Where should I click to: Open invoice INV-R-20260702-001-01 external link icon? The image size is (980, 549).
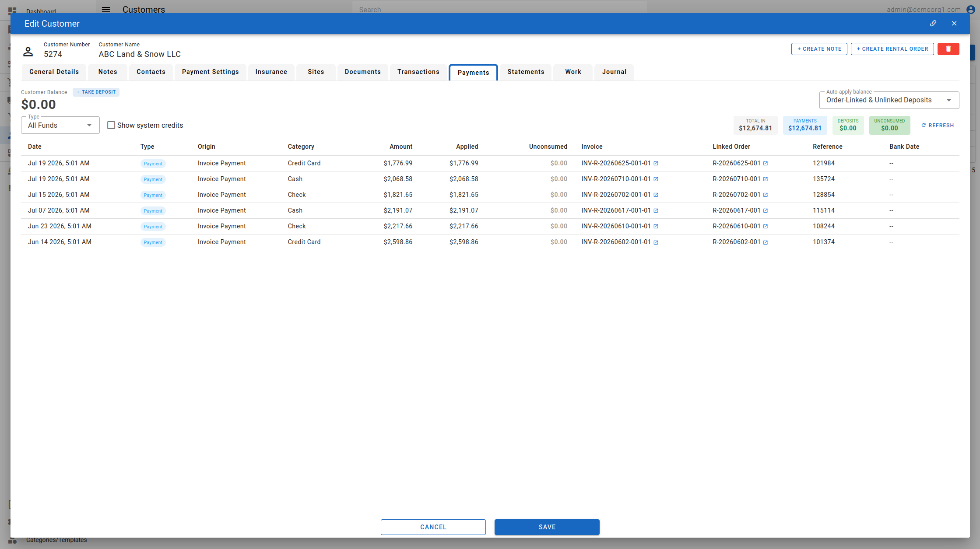point(656,195)
